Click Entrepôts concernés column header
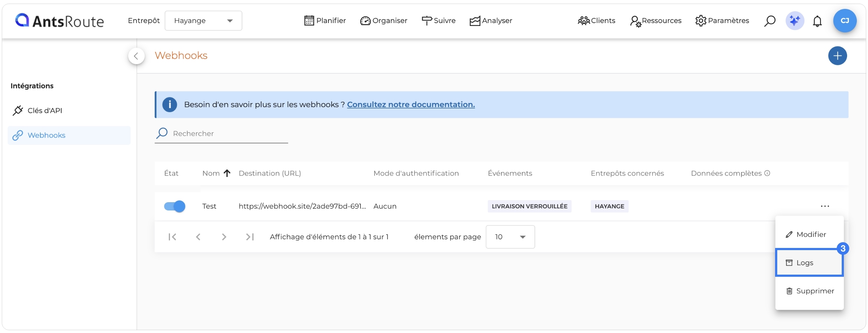 627,173
